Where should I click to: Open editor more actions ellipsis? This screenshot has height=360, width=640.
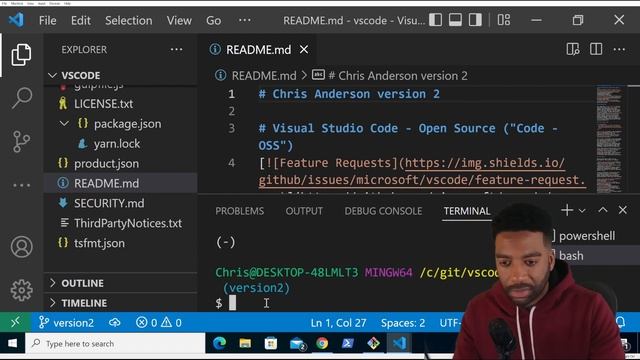pyautogui.click(x=619, y=49)
